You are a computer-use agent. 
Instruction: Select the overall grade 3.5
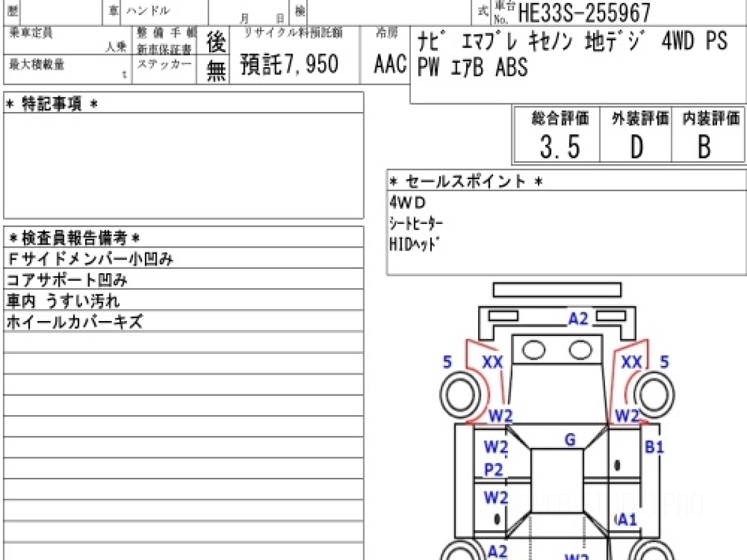coord(560,147)
